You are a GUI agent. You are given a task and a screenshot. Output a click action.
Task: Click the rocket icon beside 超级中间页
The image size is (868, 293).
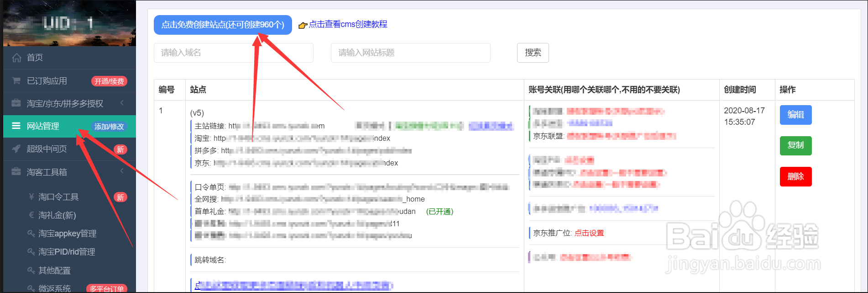tap(16, 149)
